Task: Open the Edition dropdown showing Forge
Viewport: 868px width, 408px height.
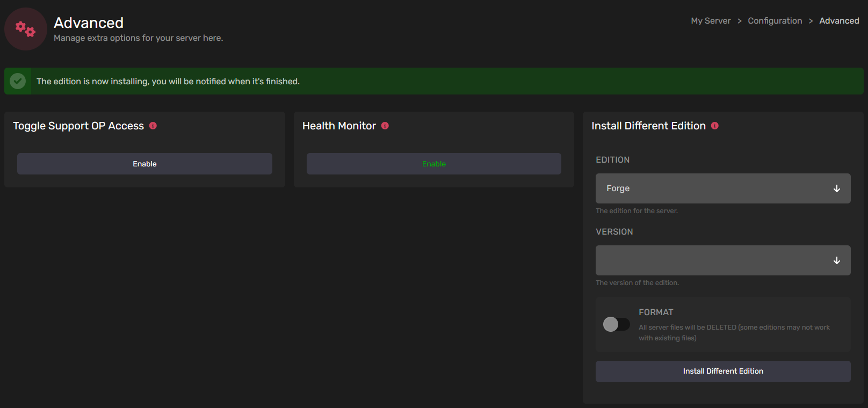Action: 714,188
